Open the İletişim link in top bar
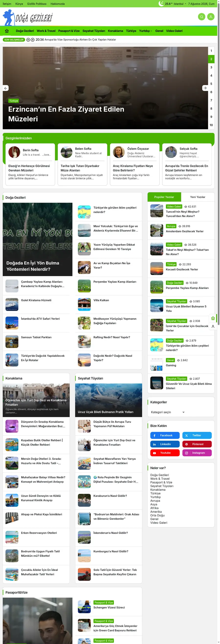The height and width of the screenshot is (644, 220). click(7, 4)
